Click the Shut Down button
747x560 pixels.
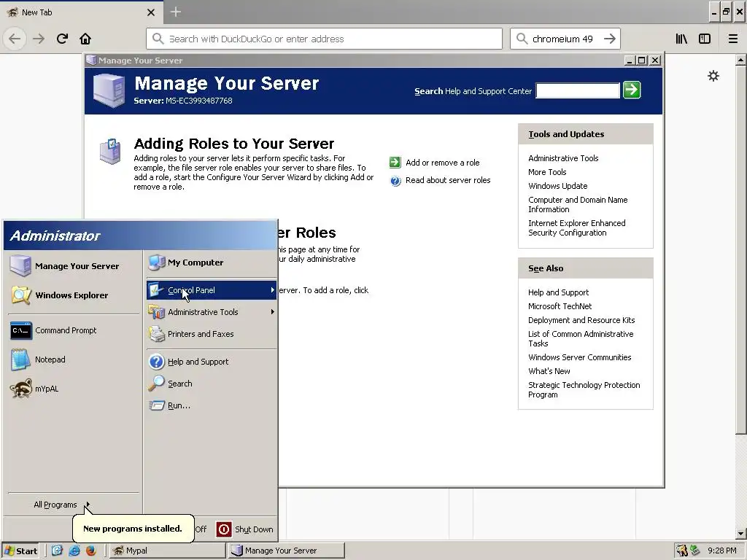click(x=245, y=529)
